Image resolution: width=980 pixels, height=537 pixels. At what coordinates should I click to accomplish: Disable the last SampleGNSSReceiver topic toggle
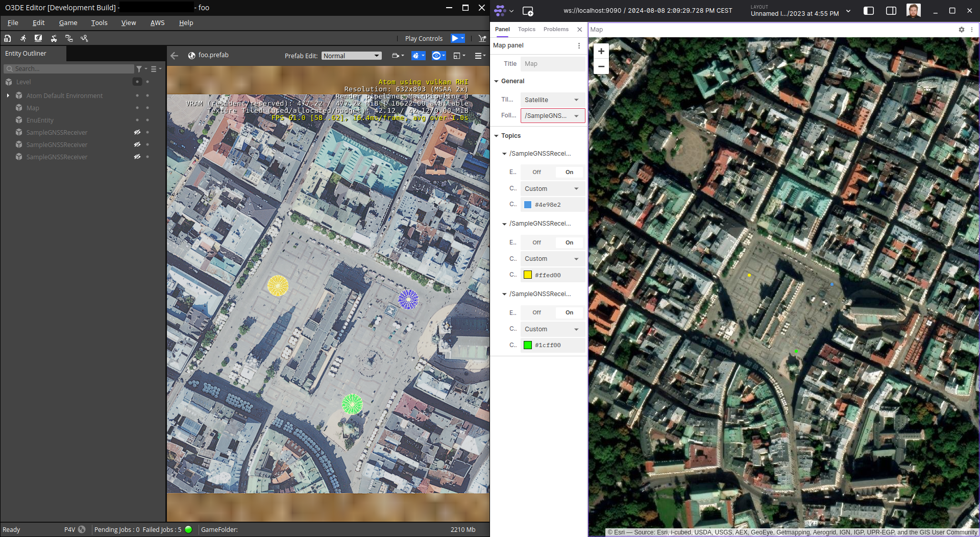(x=536, y=312)
